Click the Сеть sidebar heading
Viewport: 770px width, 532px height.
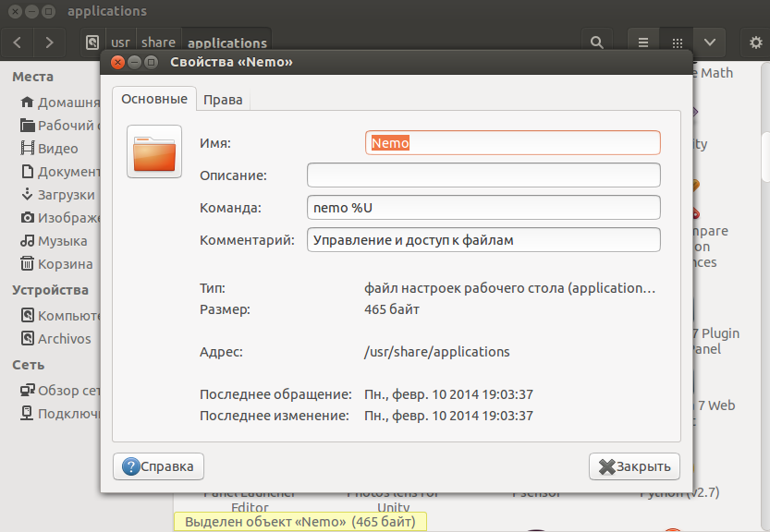tap(29, 365)
